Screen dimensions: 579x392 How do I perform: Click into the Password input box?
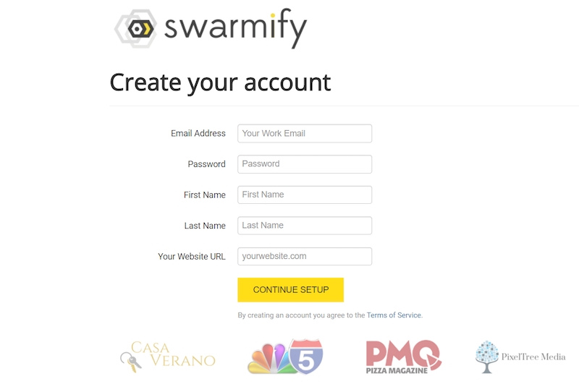(x=305, y=164)
